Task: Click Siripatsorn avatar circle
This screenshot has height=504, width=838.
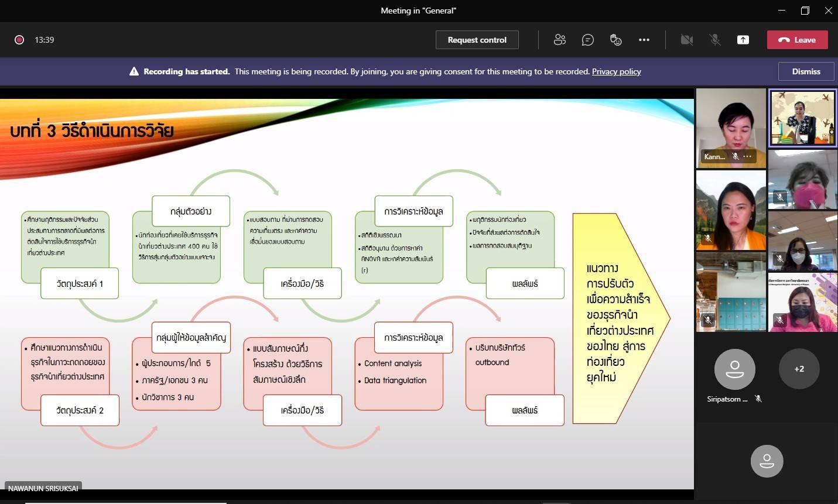Action: coord(734,369)
